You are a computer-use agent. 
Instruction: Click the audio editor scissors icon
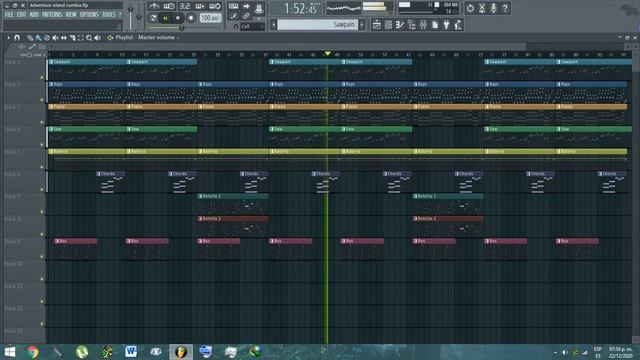coord(482,8)
